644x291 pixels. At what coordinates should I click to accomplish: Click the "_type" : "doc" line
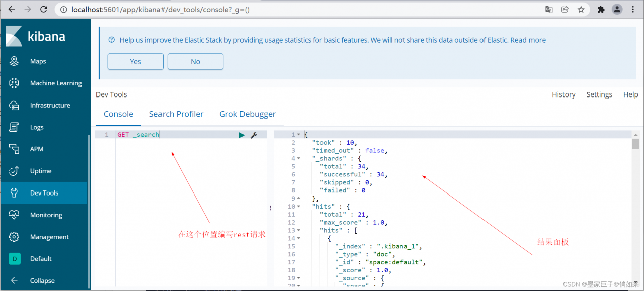pyautogui.click(x=365, y=254)
